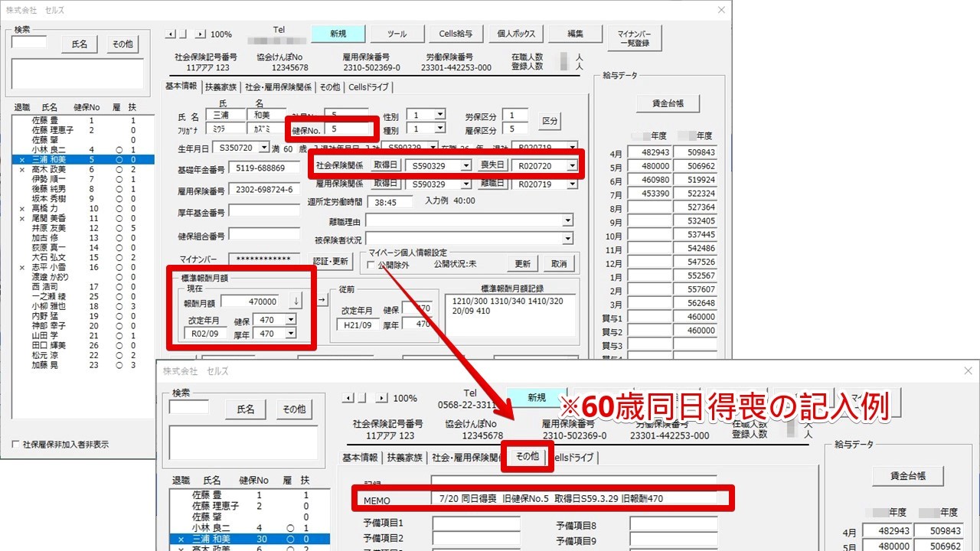Open the 健保 grade dropdown showing 470
The height and width of the screenshot is (551, 980).
coord(290,320)
